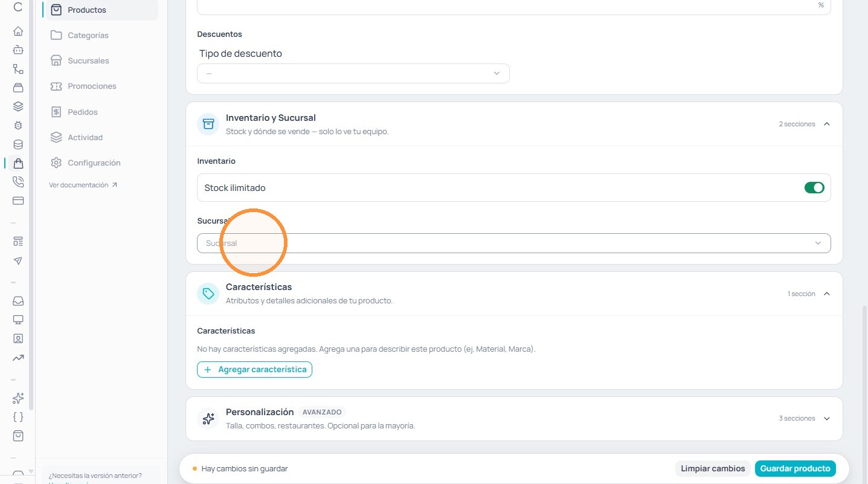Viewport: 868px width, 484px height.
Task: Open the flow diagram icon in the rail
Action: point(18,69)
